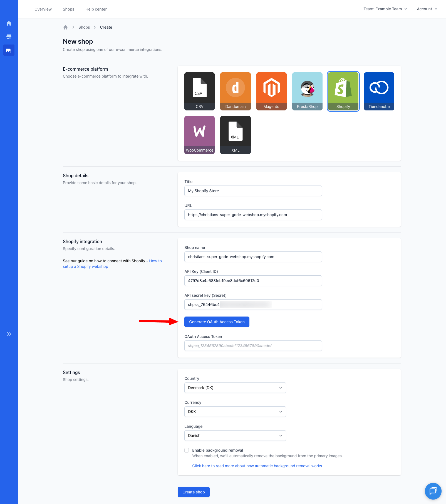The image size is (446, 504).
Task: Open the Language Danish dropdown
Action: coord(235,436)
